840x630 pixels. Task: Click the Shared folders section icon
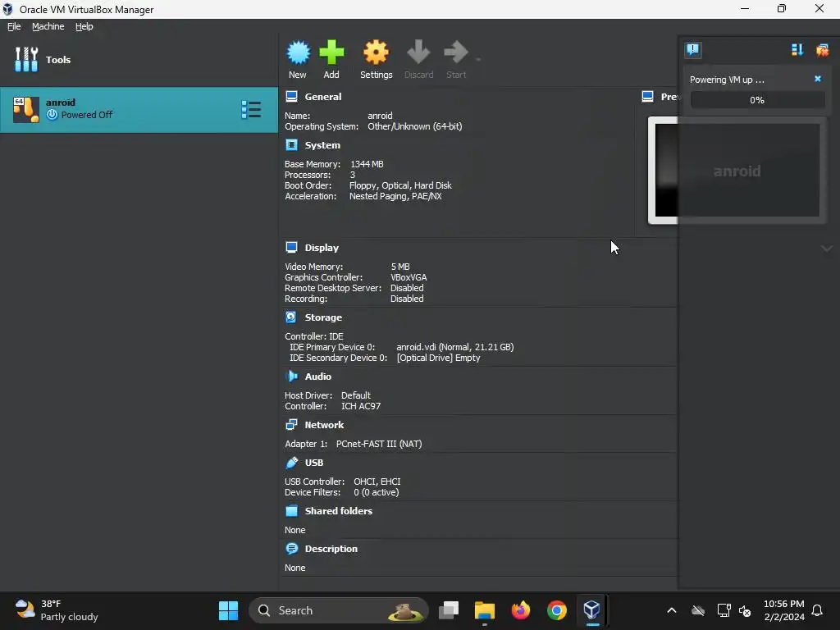[291, 510]
